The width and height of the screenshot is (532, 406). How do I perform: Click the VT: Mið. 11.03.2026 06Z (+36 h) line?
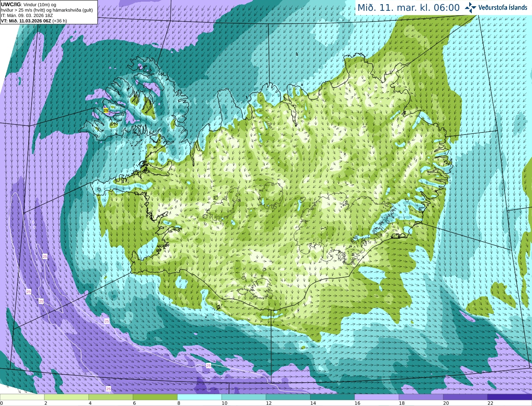click(34, 21)
